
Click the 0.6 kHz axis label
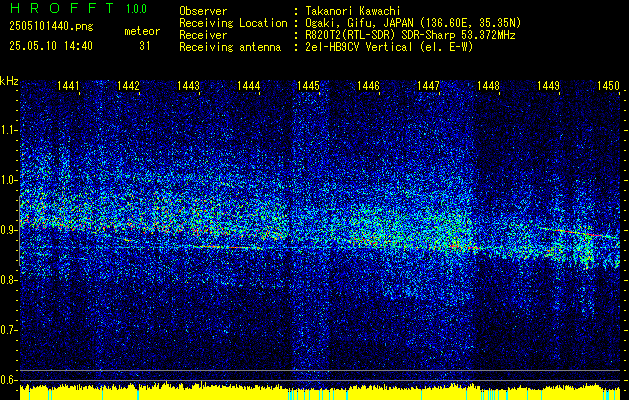[x=9, y=380]
